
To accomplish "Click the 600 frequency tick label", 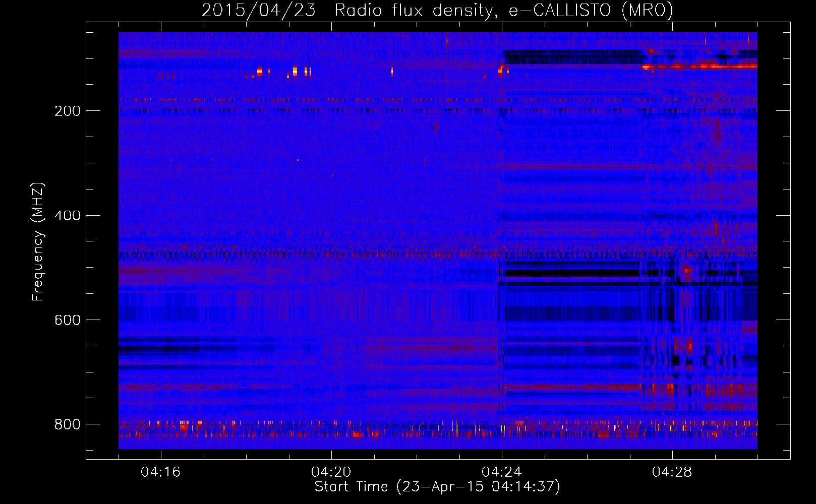I will click(68, 321).
